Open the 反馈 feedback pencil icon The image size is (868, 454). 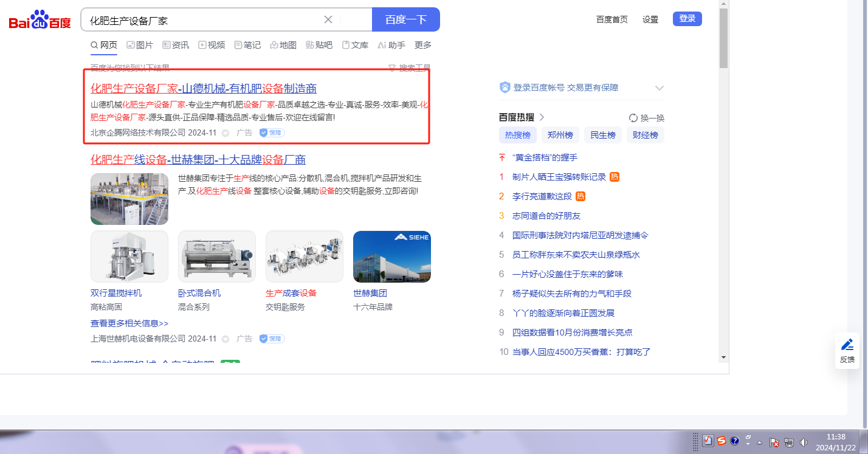click(847, 345)
